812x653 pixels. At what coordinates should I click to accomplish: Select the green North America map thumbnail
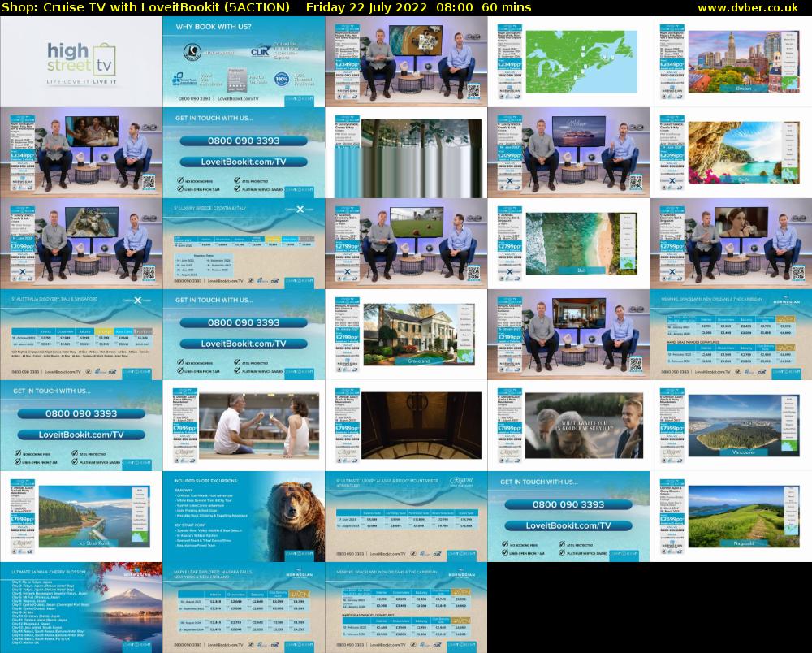(x=568, y=62)
